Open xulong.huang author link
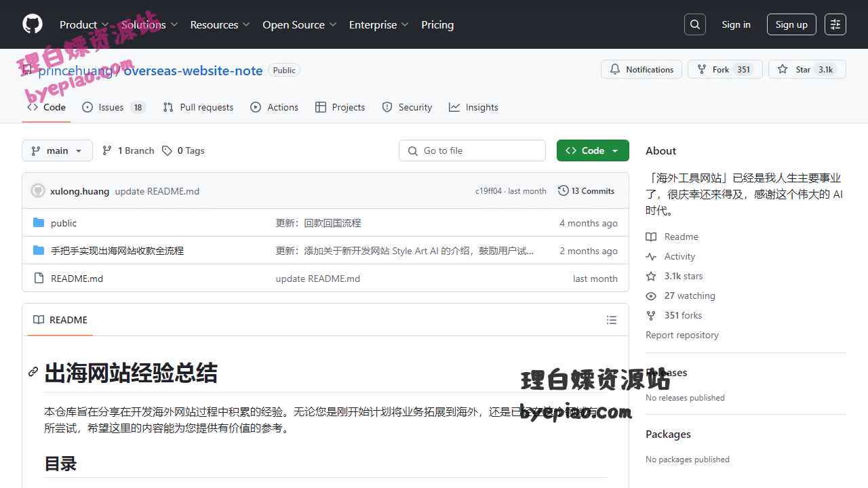This screenshot has width=868, height=488. (x=79, y=191)
